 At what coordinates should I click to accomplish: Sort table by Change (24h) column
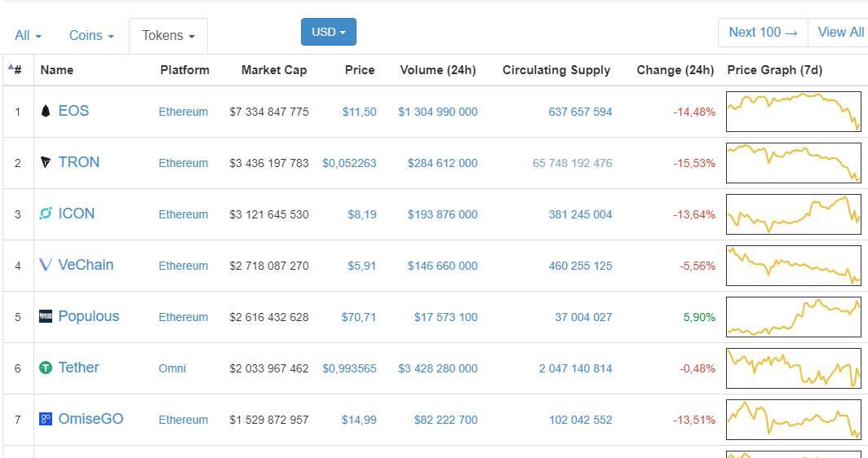pos(675,70)
